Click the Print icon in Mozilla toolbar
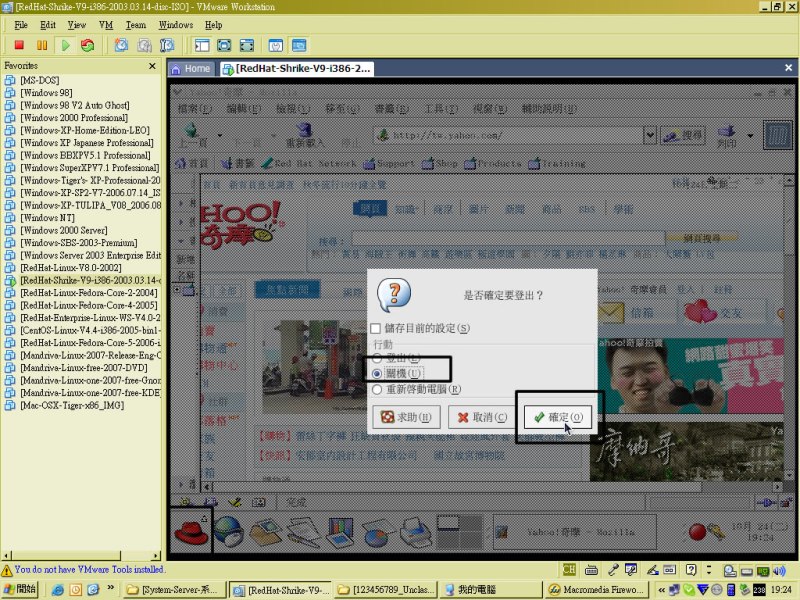The image size is (800, 600). 727,136
